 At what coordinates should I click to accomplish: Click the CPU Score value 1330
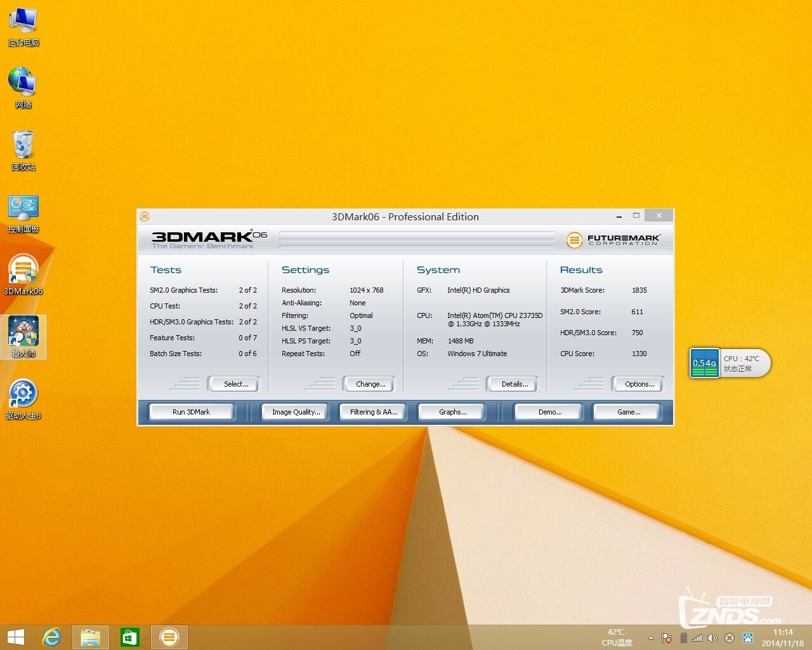coord(639,354)
